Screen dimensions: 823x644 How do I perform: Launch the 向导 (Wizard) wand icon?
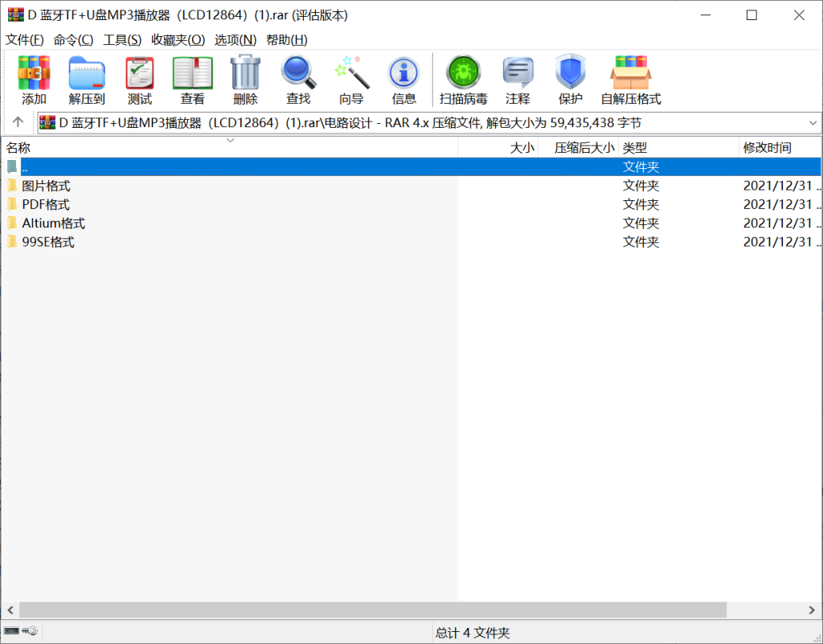point(351,74)
